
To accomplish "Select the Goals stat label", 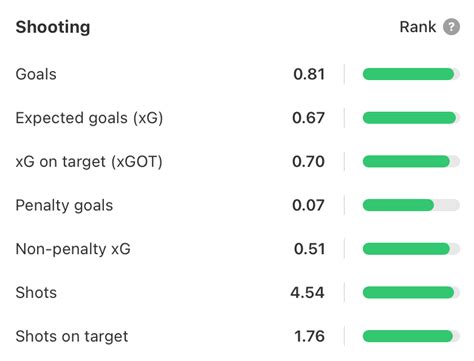I will click(36, 74).
